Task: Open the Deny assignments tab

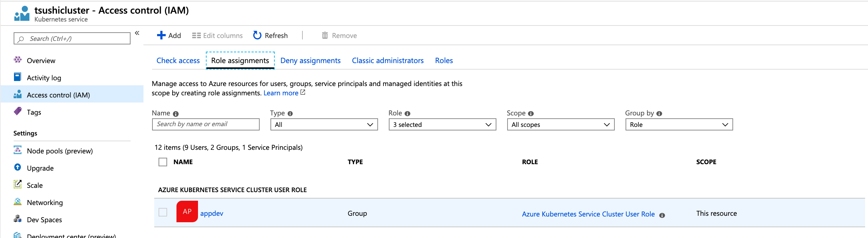Action: [310, 61]
